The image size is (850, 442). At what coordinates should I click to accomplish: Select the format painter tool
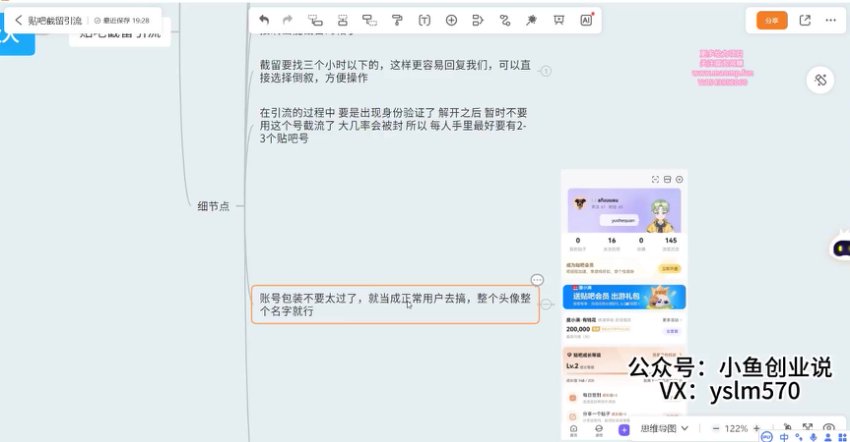pyautogui.click(x=396, y=20)
